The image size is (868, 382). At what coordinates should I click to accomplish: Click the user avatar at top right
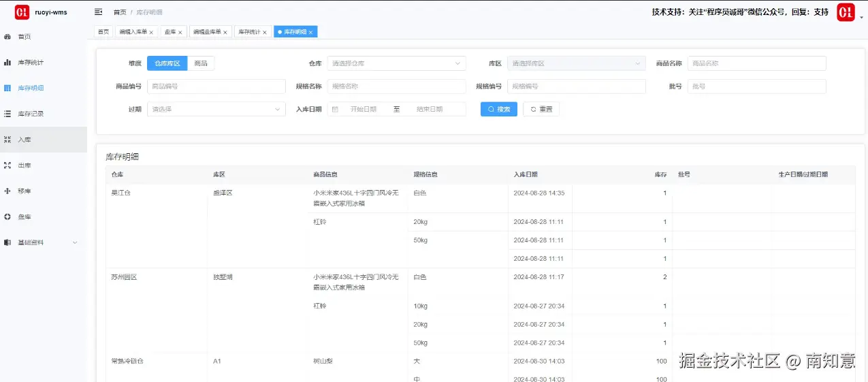pyautogui.click(x=846, y=12)
